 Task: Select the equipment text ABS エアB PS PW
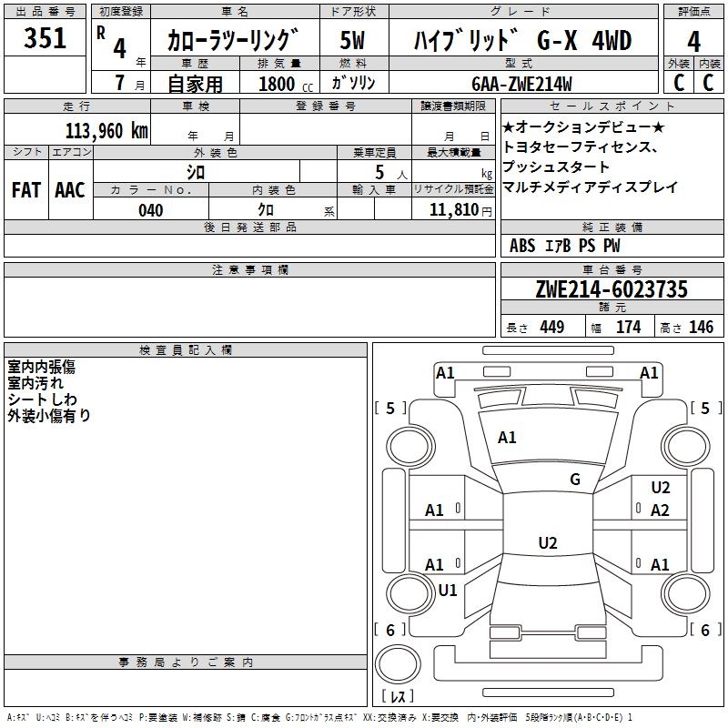coord(564,246)
